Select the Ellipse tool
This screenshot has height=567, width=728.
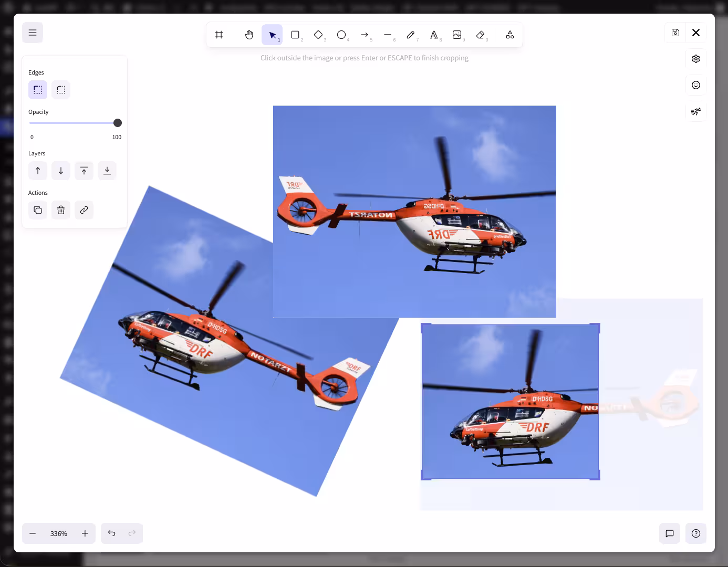[341, 35]
